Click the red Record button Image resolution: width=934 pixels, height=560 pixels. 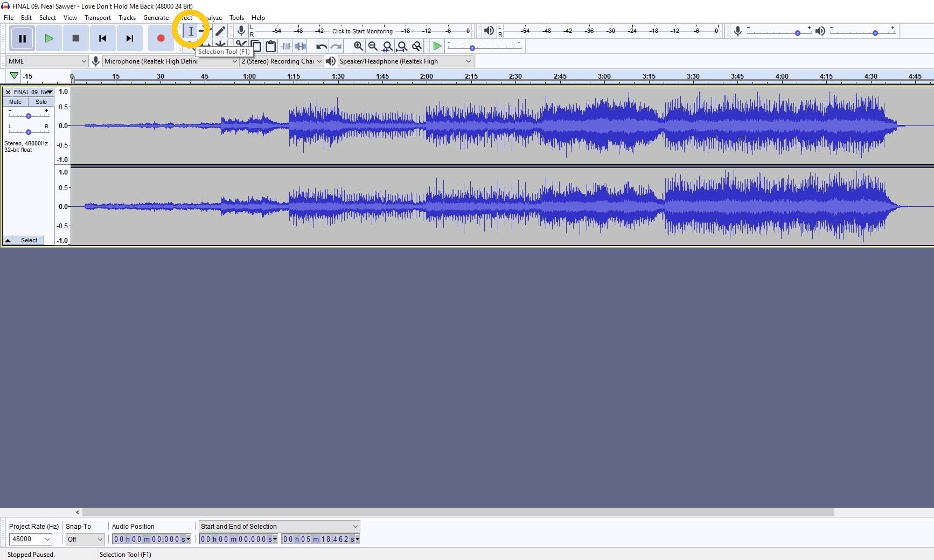pos(160,38)
